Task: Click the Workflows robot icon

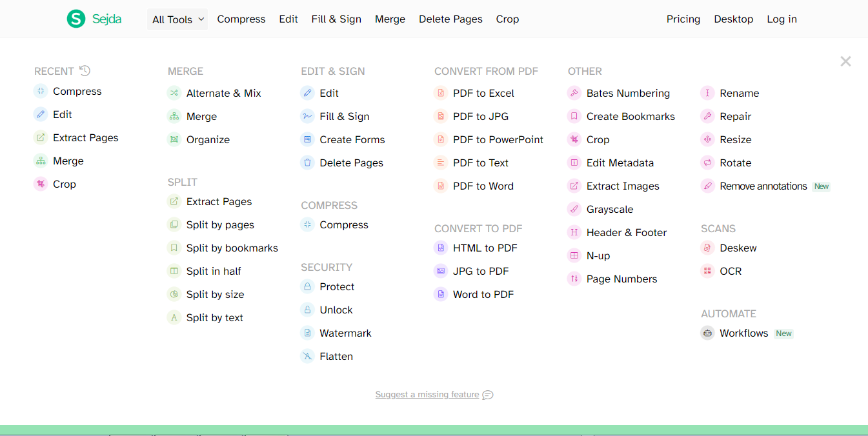Action: pyautogui.click(x=708, y=333)
